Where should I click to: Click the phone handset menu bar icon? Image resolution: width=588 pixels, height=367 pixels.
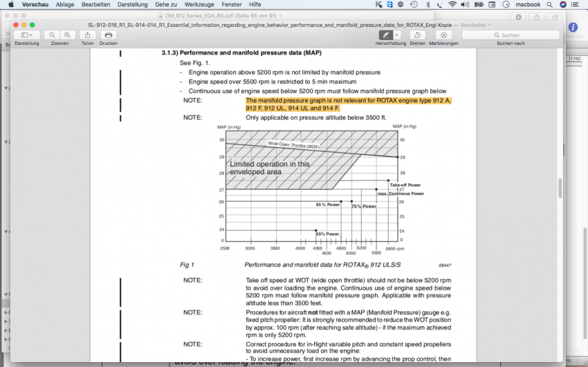coord(440,5)
